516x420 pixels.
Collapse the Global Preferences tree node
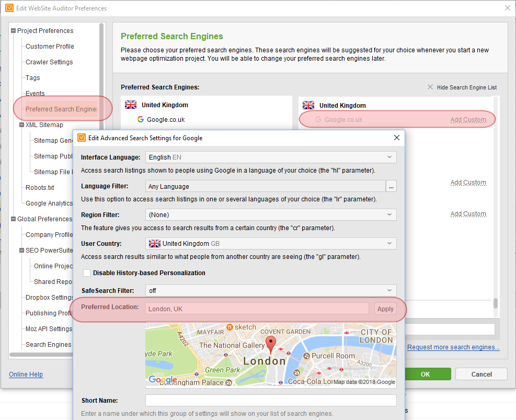click(x=14, y=219)
